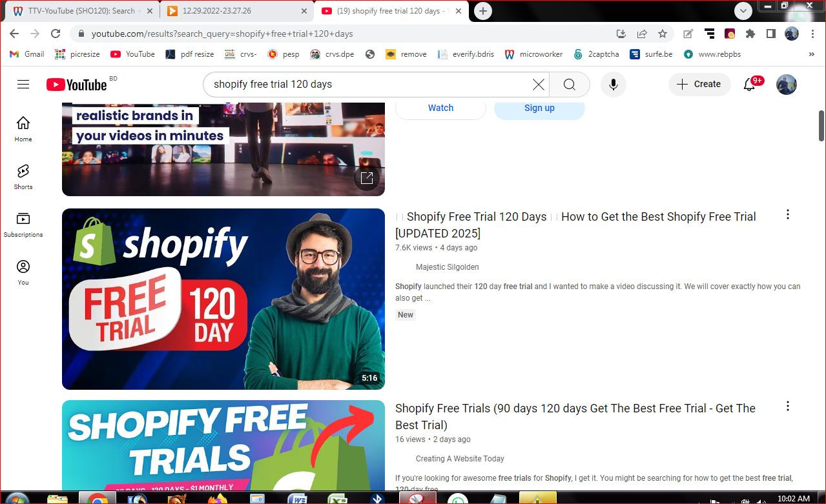Open the ad's external link icon

point(367,178)
